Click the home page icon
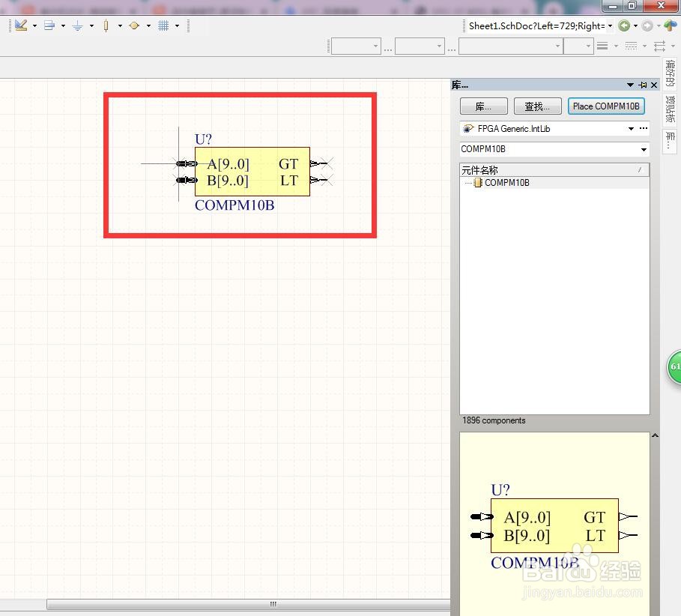Viewport: 681px width, 616px height. click(671, 25)
